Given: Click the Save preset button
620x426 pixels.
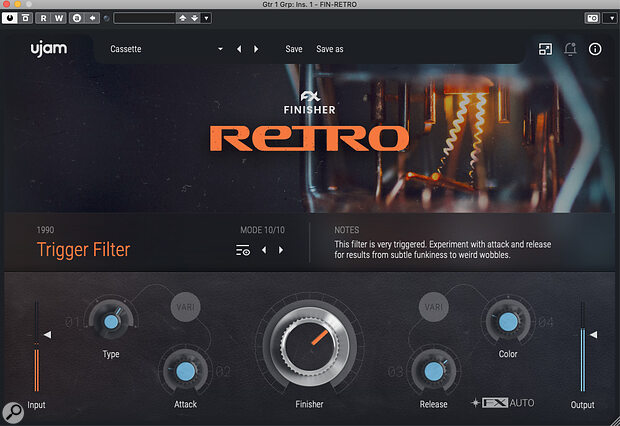Looking at the screenshot, I should (294, 49).
